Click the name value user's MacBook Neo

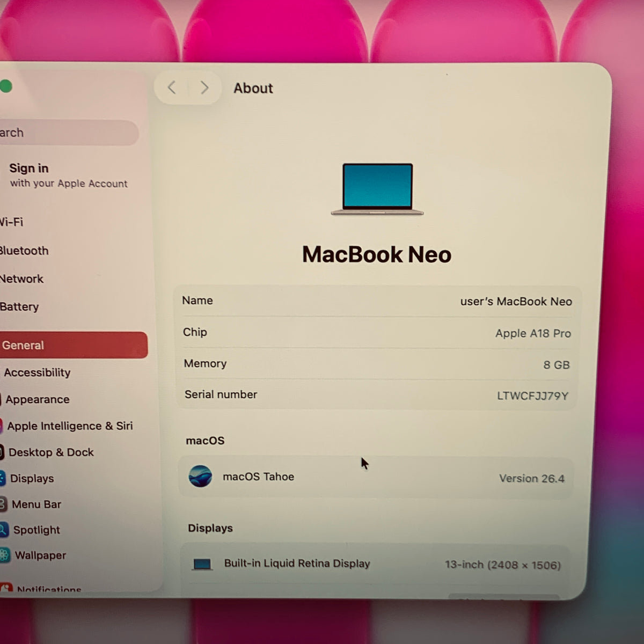click(516, 302)
